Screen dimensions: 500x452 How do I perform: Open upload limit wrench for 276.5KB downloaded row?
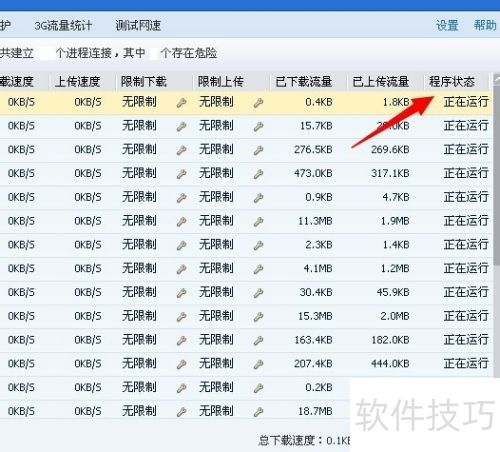(x=258, y=150)
